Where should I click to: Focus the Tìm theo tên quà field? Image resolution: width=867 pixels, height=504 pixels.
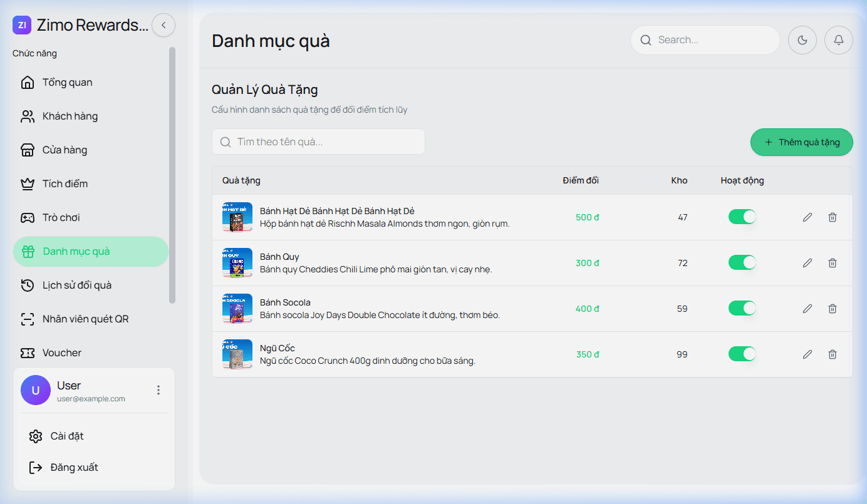(326, 141)
